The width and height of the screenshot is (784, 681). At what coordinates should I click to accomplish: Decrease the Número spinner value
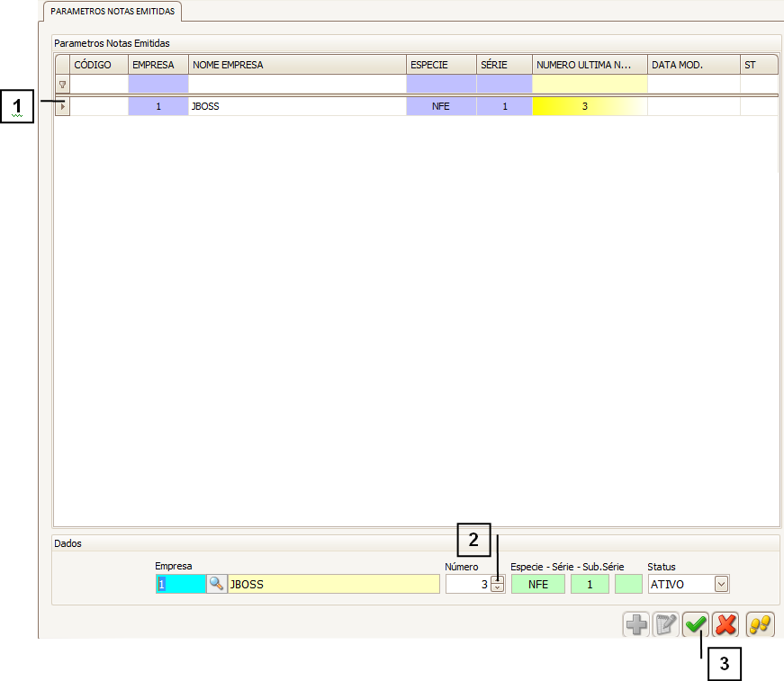497,588
